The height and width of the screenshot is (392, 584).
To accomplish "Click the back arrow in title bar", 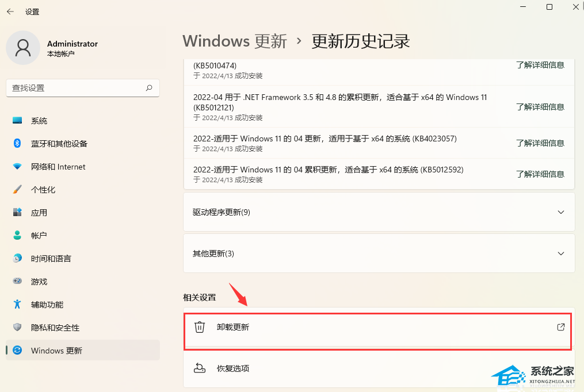I will [x=10, y=11].
